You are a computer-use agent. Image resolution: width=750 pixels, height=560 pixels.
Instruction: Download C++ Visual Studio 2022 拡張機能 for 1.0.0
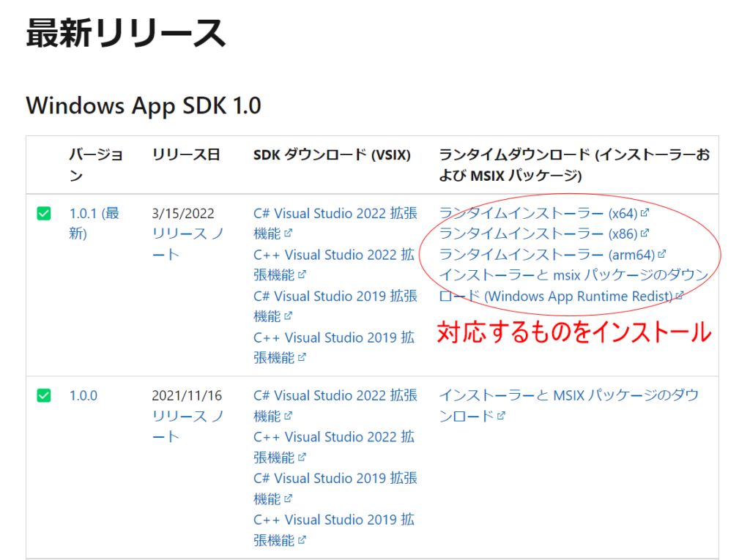[334, 447]
